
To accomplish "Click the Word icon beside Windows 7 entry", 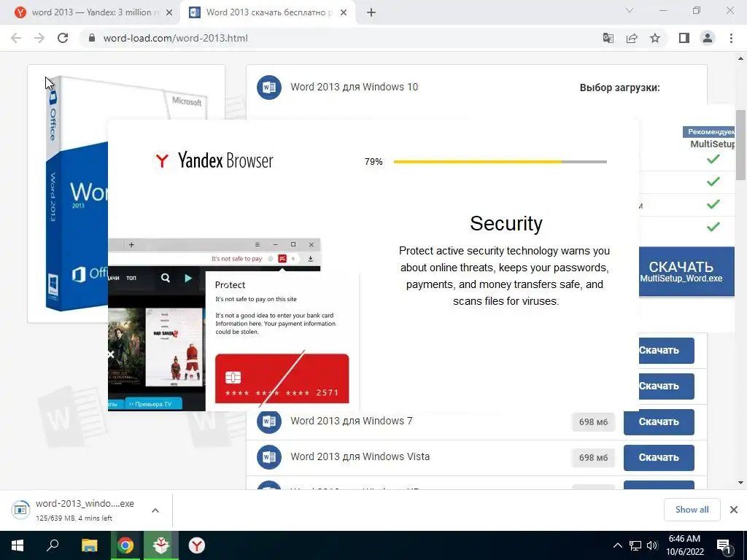I will tap(269, 421).
